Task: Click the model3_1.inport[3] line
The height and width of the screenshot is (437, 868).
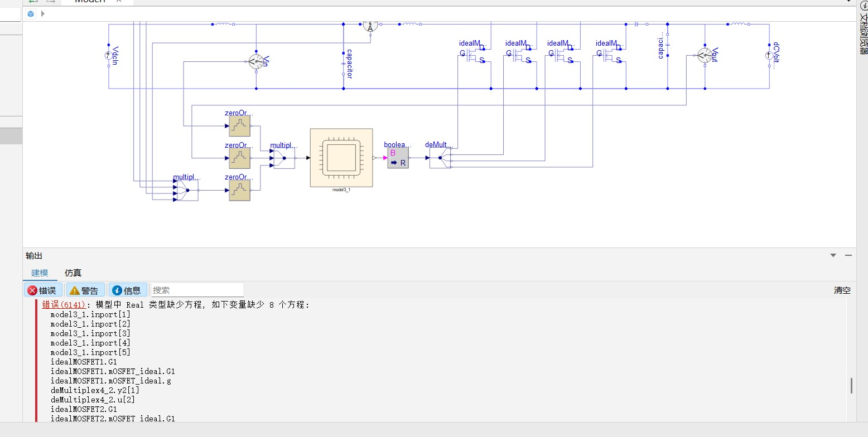Action: 90,333
